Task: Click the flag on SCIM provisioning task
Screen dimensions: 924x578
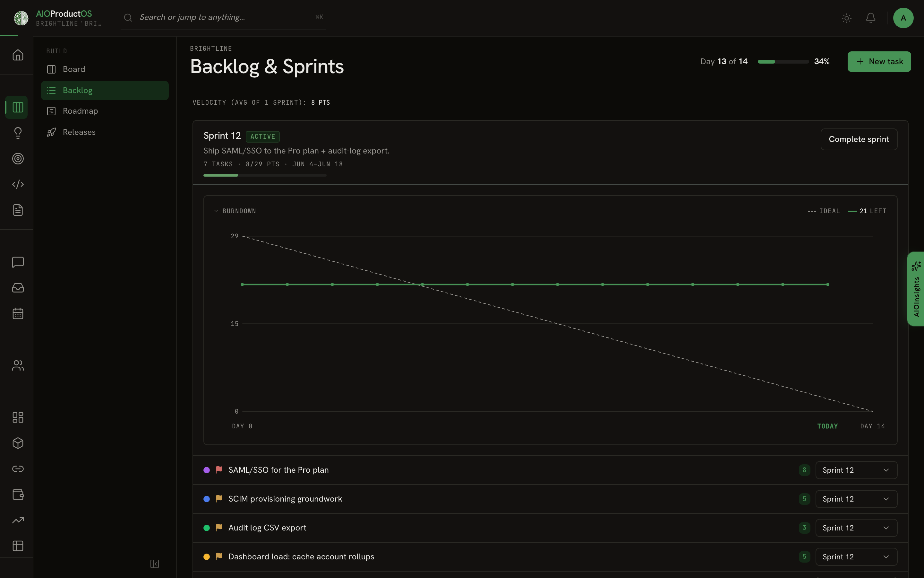Action: (219, 498)
